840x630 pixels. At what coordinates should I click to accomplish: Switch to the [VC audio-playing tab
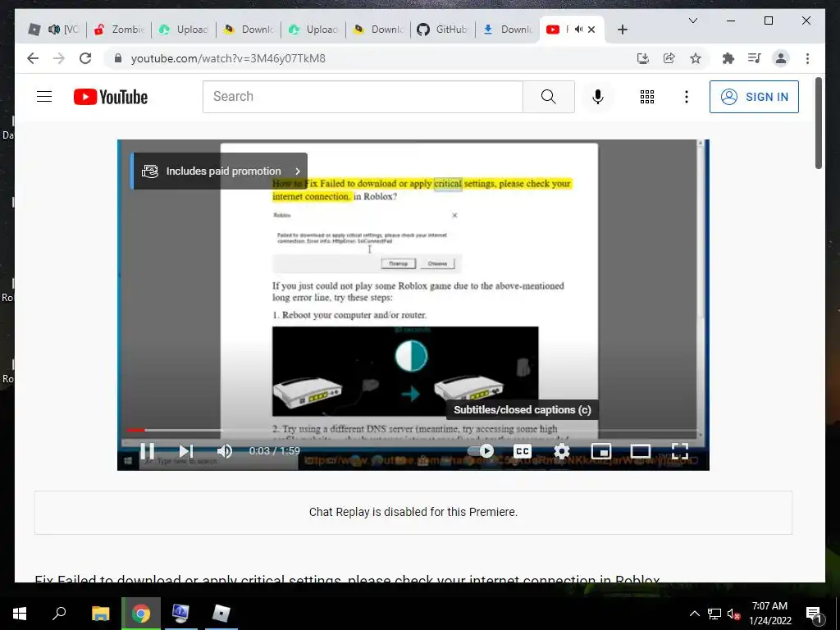(53, 30)
